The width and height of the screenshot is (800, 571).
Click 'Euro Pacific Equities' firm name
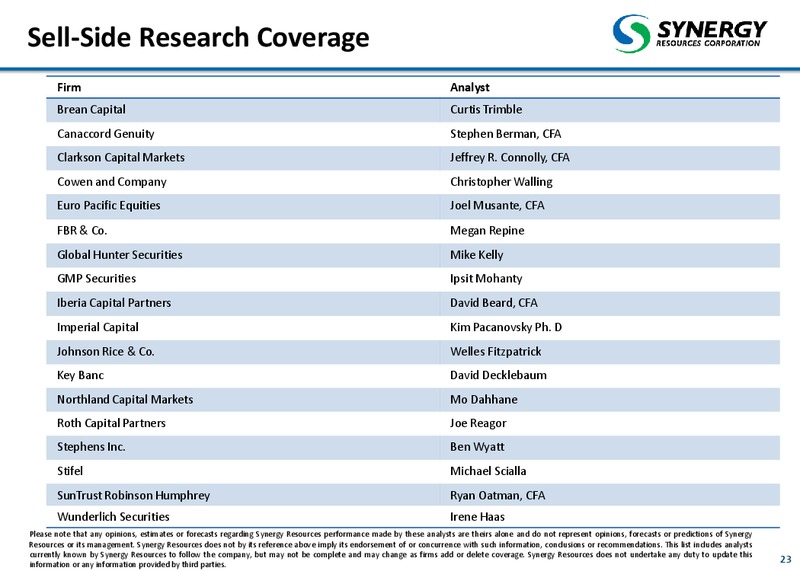coord(109,206)
